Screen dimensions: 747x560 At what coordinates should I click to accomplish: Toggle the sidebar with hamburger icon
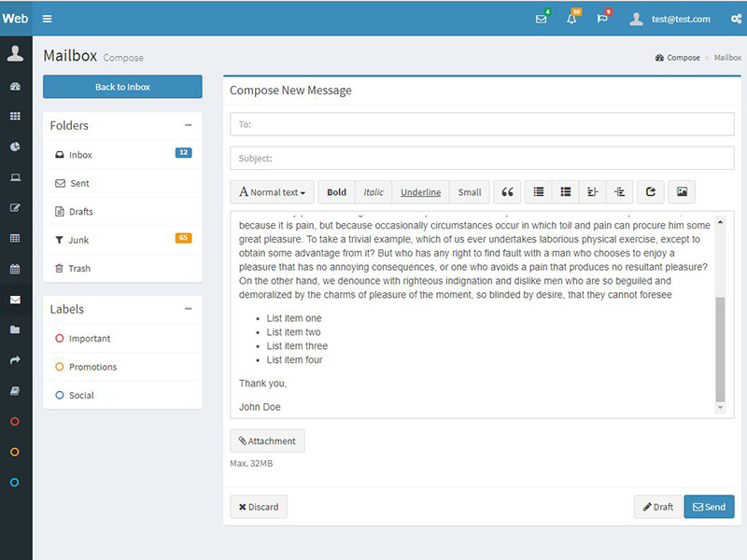click(48, 19)
